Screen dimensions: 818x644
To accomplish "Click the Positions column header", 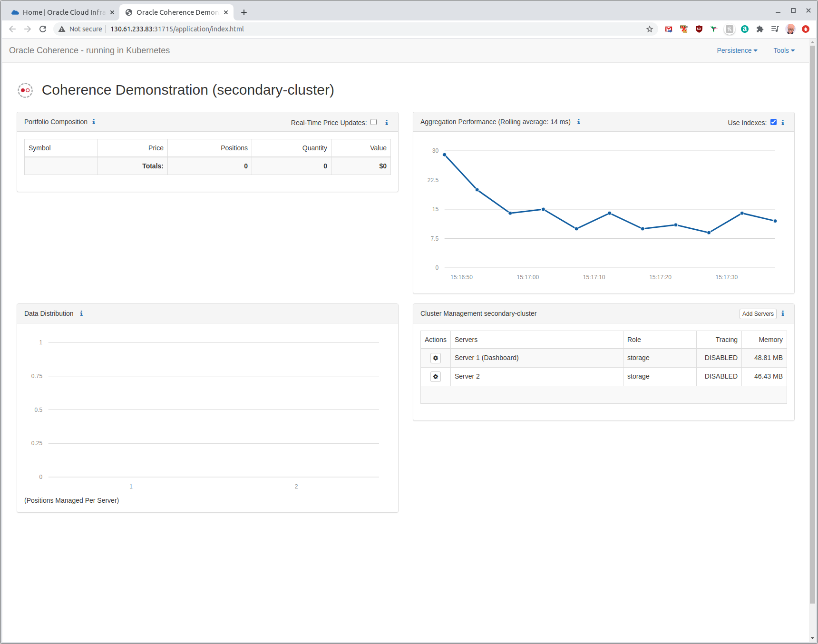I will pyautogui.click(x=210, y=148).
